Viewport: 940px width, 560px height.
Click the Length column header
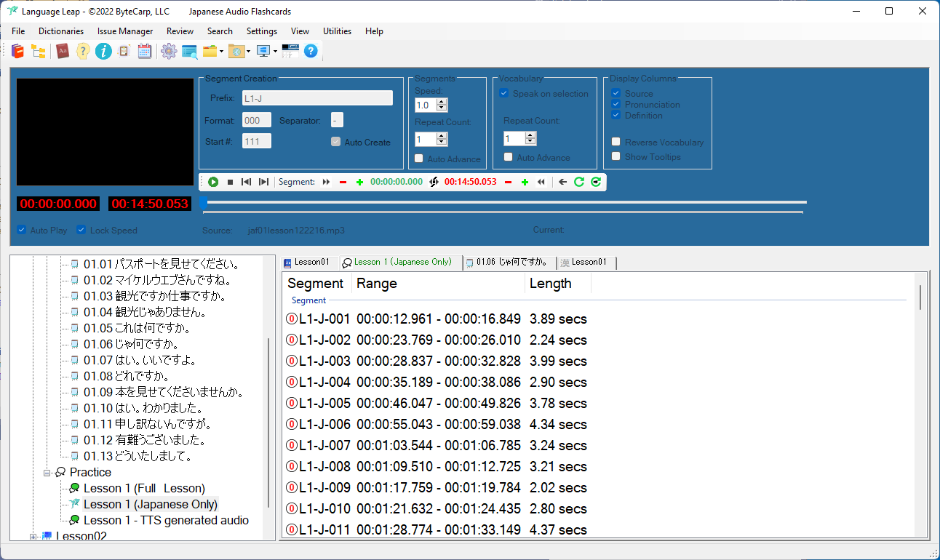click(x=558, y=284)
